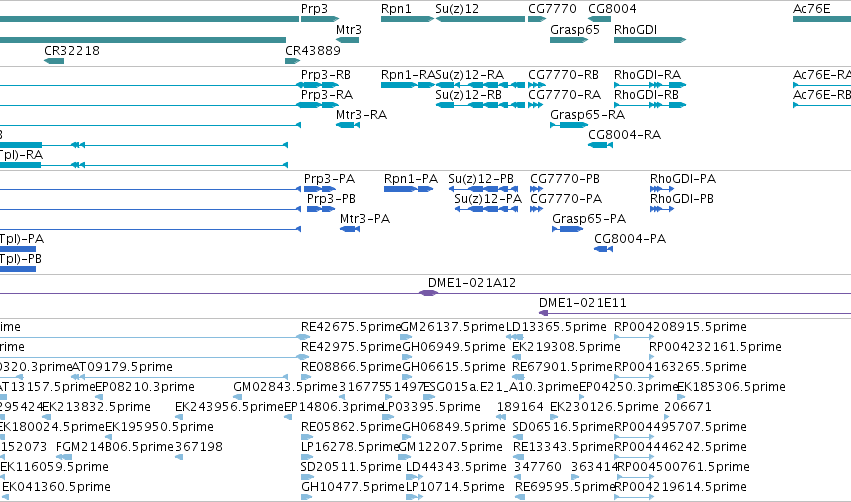This screenshot has width=851, height=502.
Task: Select the GM02843.5prime EST label
Action: click(x=285, y=387)
